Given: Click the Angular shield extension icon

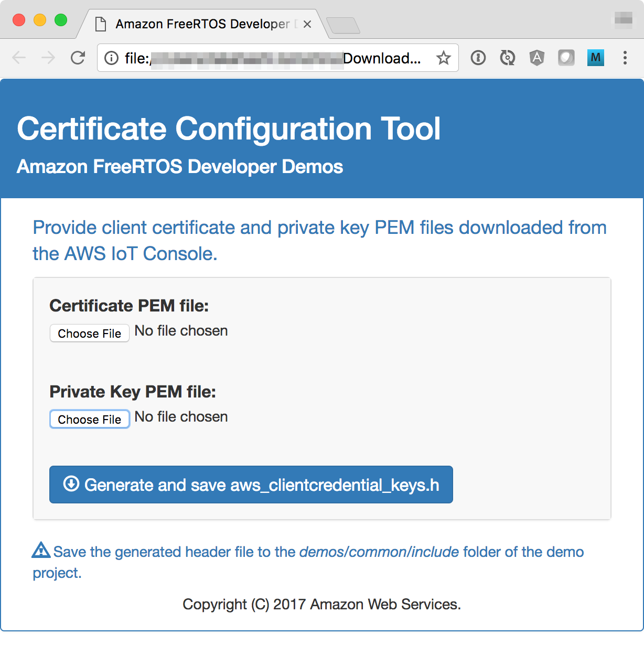Looking at the screenshot, I should [x=536, y=58].
